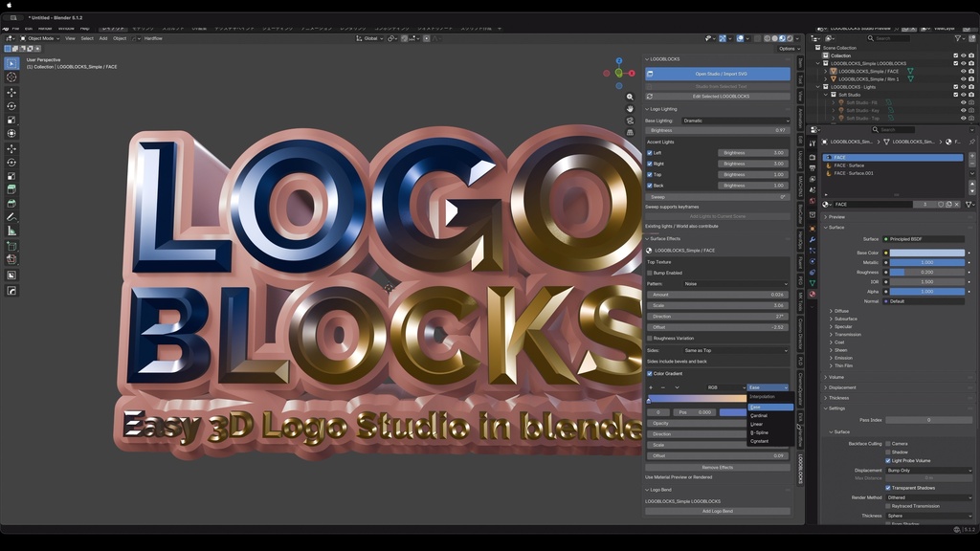Click add material slot plus button
Screen dimensions: 980x551
click(x=972, y=158)
